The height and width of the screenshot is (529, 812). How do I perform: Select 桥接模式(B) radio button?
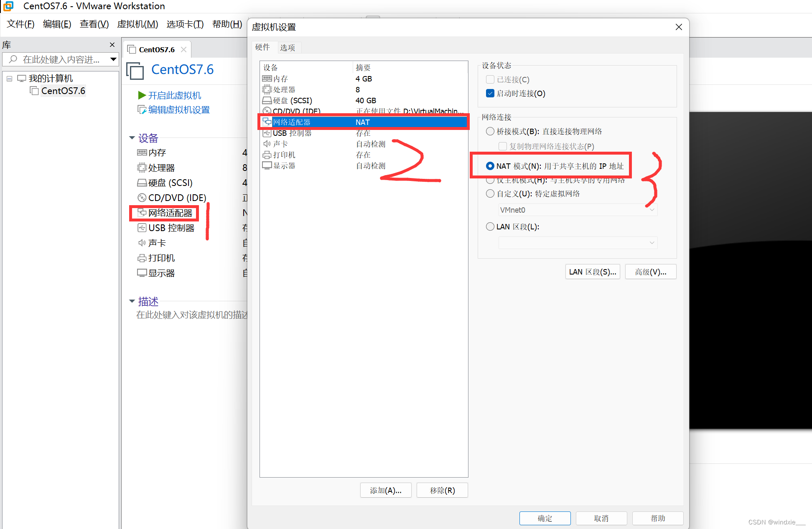pos(490,131)
